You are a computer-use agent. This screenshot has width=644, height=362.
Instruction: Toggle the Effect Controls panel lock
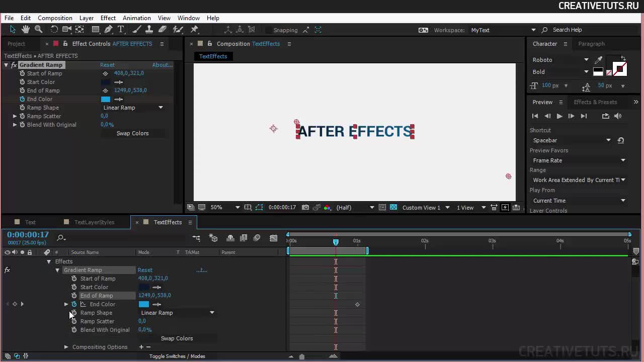click(x=65, y=44)
